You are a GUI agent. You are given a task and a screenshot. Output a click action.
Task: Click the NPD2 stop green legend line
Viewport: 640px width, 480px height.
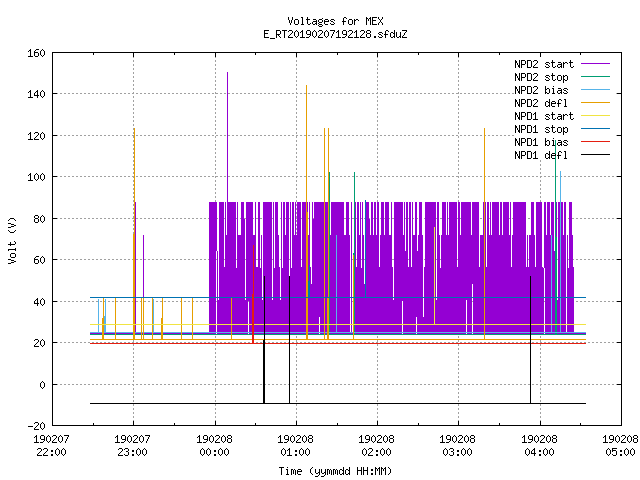point(595,77)
